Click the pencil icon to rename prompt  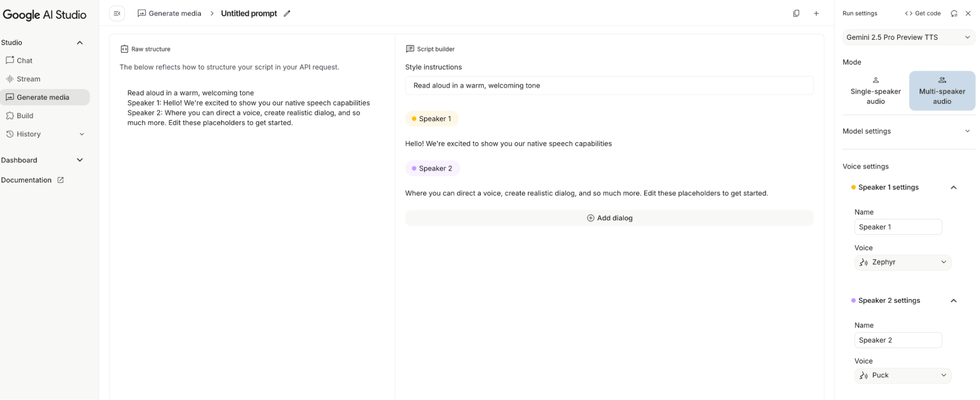287,14
